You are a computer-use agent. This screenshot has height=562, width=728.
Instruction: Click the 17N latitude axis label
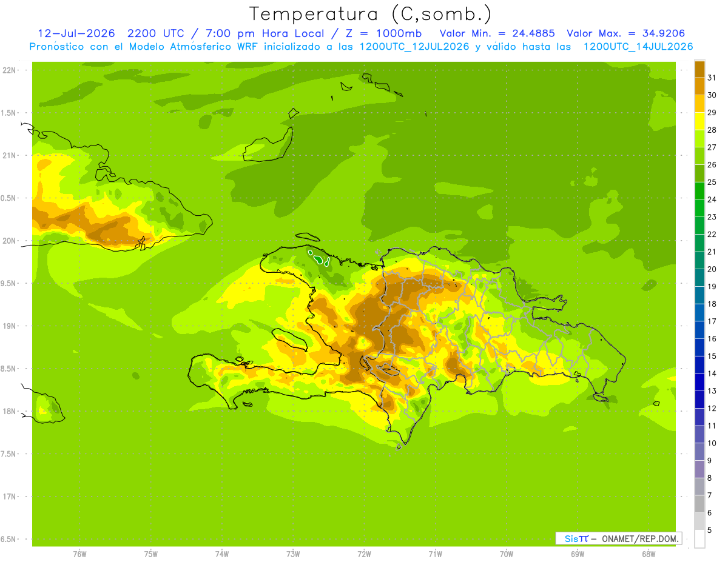tap(10, 497)
